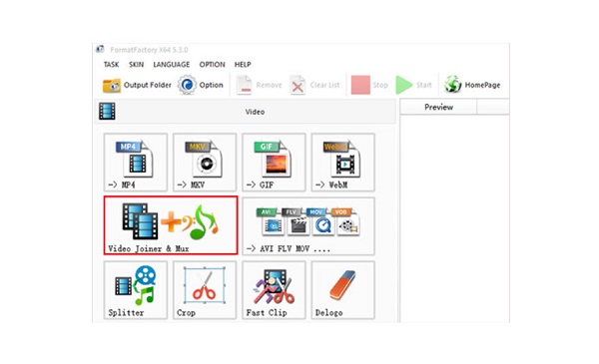The image size is (599, 364).
Task: Open the Crop tool with scissors
Action: coord(205,290)
